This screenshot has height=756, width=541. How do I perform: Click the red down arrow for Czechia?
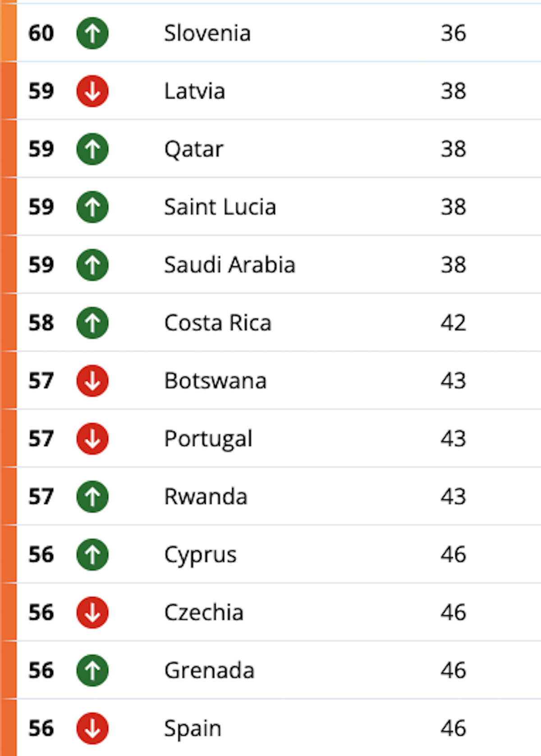(x=92, y=613)
